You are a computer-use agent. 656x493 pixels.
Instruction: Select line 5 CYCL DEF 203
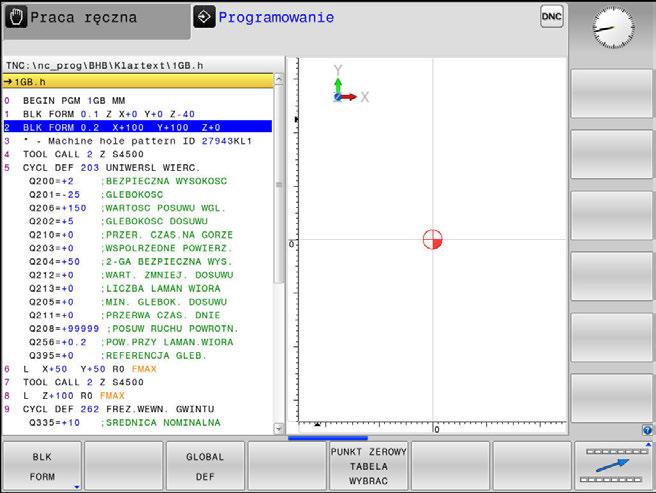(138, 167)
